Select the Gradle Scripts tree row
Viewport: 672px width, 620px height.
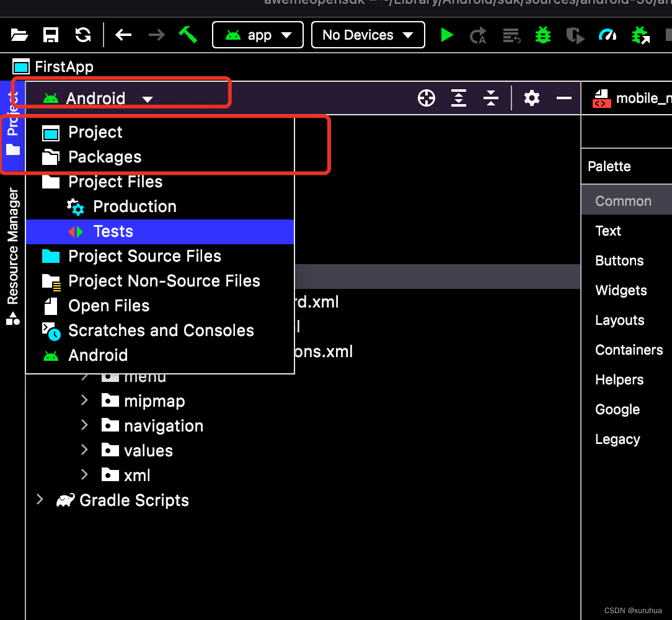point(303,500)
